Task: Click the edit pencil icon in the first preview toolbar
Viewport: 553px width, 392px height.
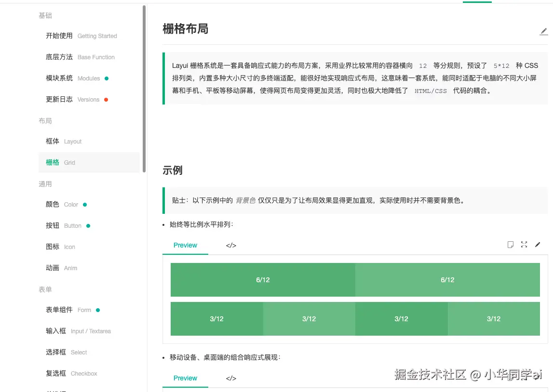Action: tap(538, 245)
